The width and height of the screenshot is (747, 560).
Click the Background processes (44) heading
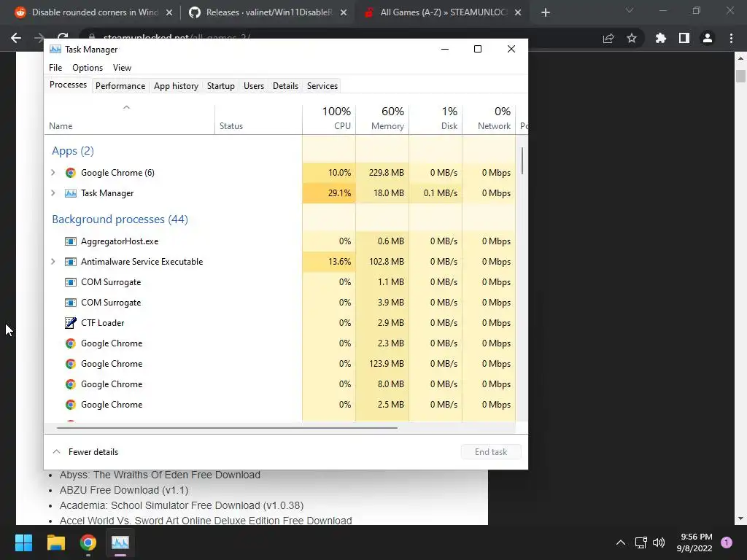pos(120,219)
